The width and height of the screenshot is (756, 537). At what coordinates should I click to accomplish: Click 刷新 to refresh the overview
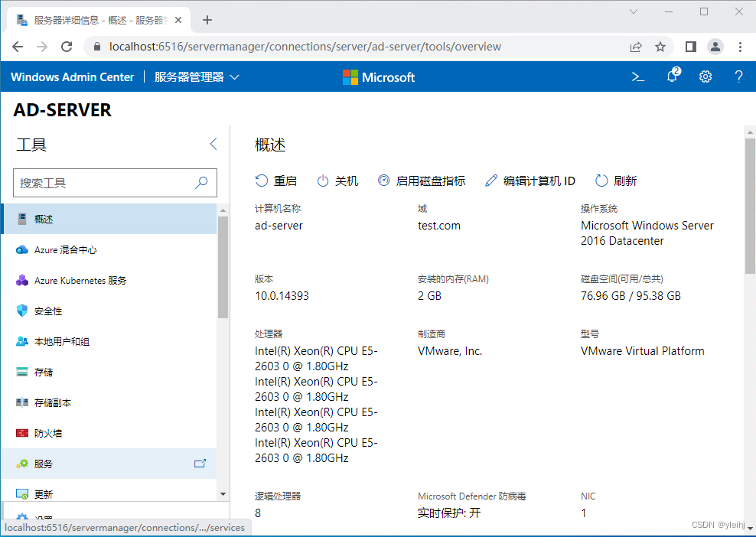[624, 181]
